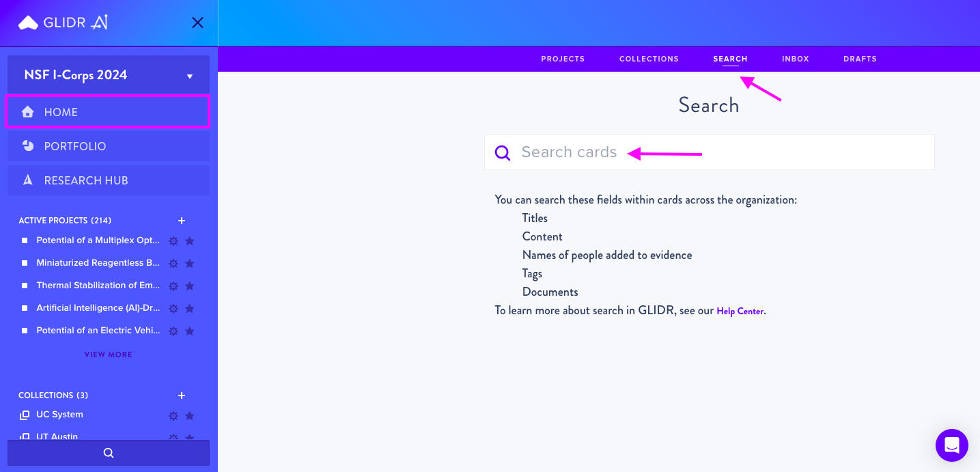Screen dimensions: 980x472
Task: Favorite the UC System collection star
Action: 190,415
